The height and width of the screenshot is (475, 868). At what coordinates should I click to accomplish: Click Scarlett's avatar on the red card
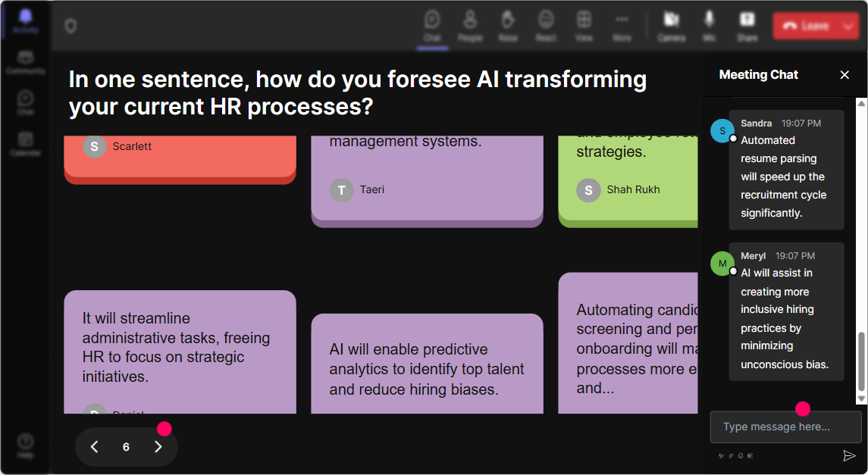pos(95,146)
